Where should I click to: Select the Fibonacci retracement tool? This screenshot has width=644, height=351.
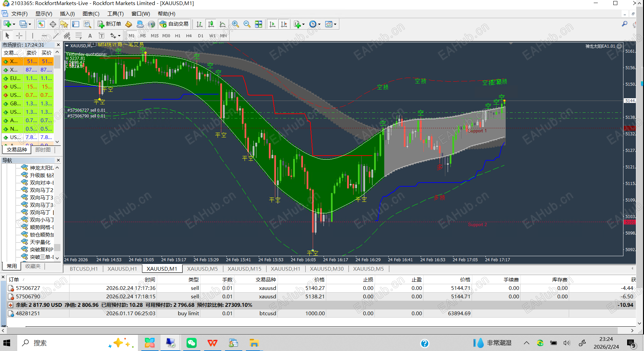pos(79,35)
